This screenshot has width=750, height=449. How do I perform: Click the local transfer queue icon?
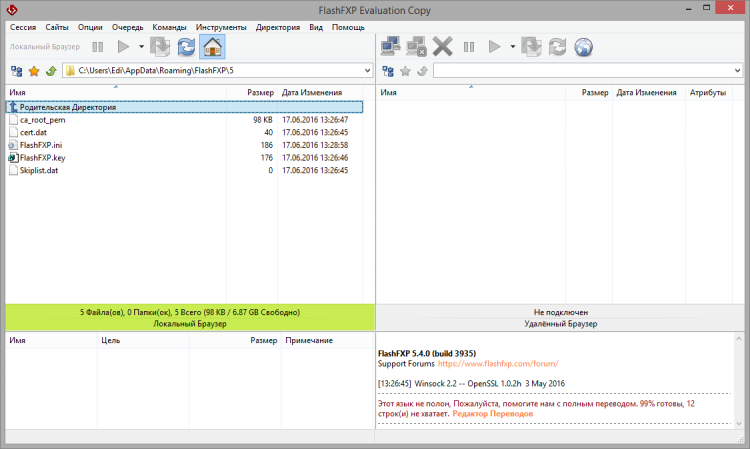click(160, 47)
